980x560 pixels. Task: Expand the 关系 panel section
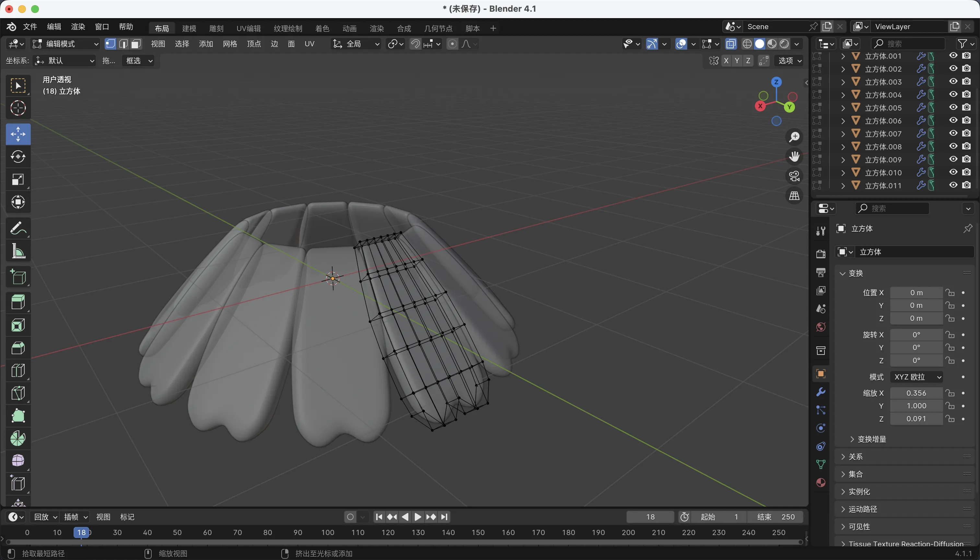pyautogui.click(x=855, y=457)
